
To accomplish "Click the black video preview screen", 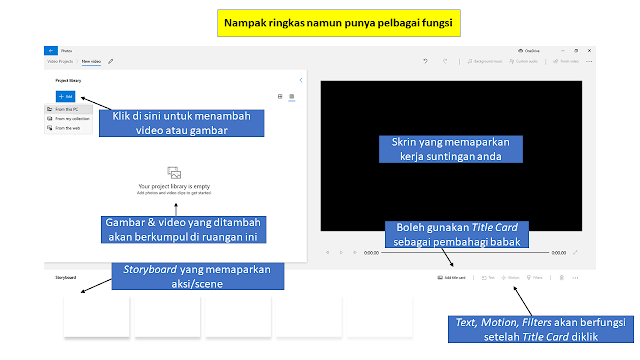I will [451, 156].
